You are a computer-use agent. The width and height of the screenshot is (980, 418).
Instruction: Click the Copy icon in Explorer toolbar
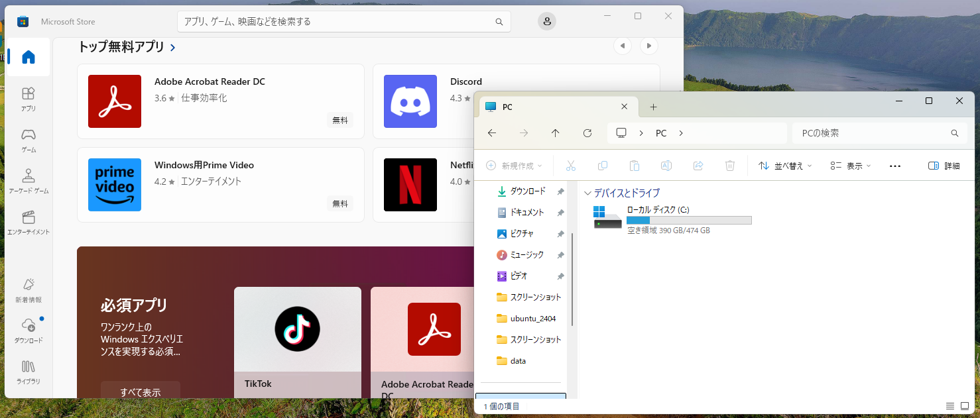tap(603, 166)
